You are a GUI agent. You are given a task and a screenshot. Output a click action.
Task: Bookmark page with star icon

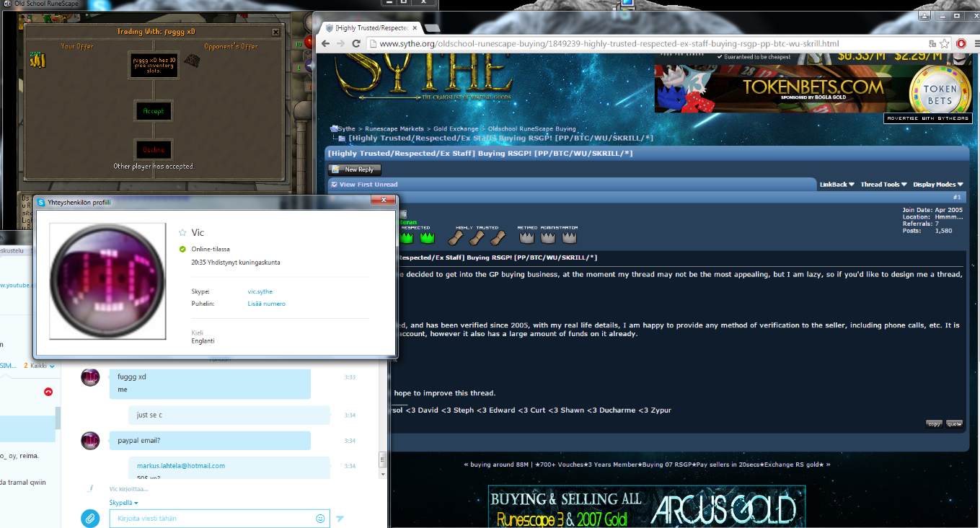[944, 44]
